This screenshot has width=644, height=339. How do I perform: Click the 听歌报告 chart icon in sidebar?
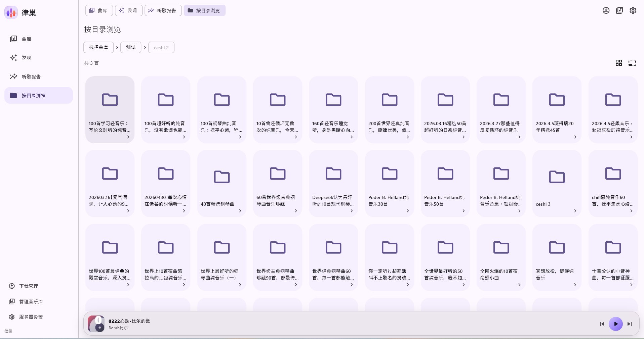[13, 77]
